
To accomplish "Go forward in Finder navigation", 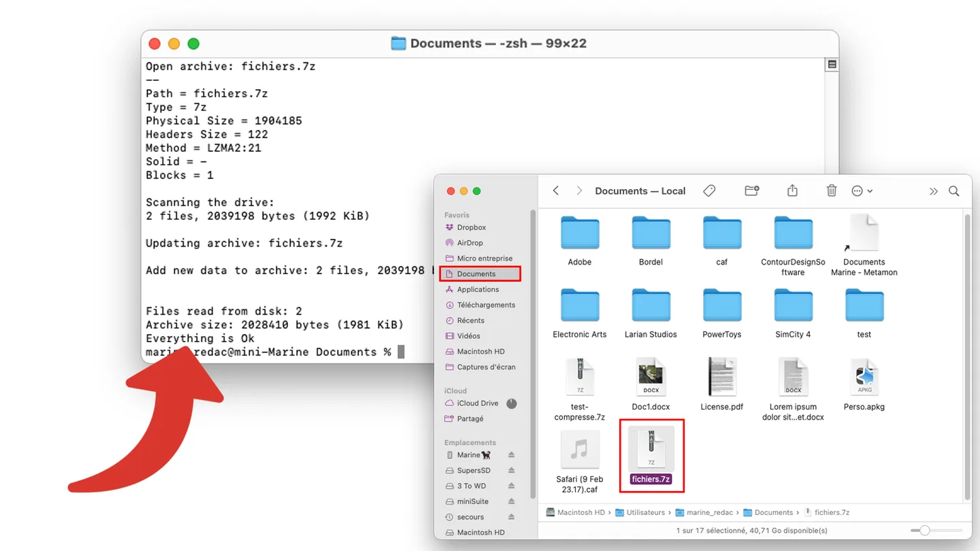I will (579, 191).
